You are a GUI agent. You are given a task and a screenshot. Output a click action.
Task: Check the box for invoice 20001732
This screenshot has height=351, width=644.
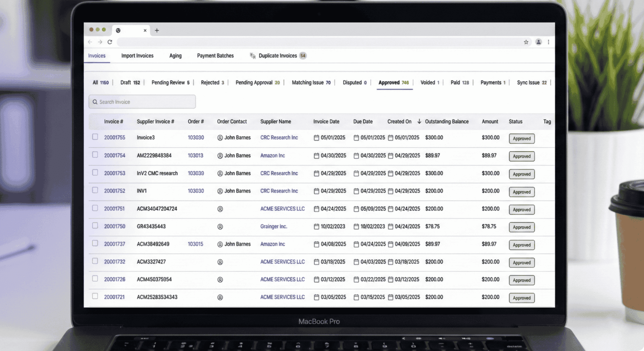[x=95, y=261]
